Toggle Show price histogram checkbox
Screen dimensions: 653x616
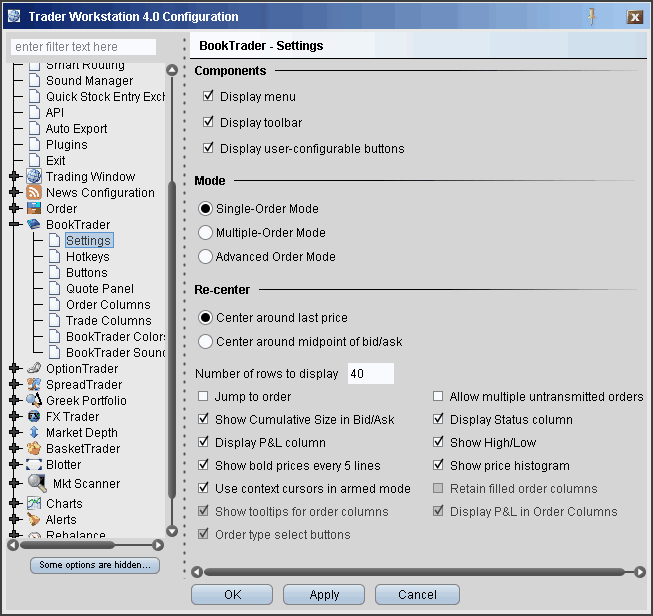pyautogui.click(x=438, y=465)
